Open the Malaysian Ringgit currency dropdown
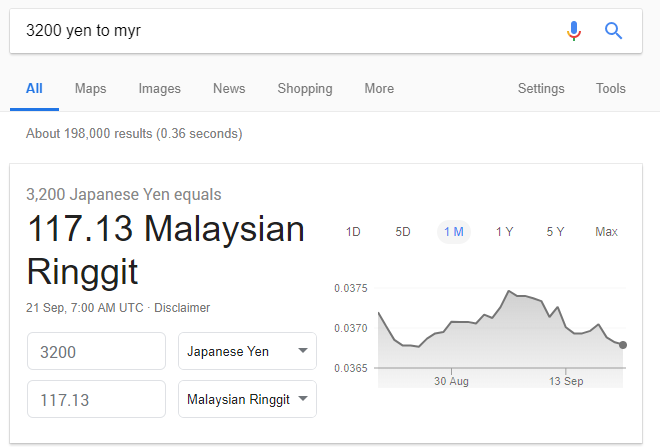 [x=247, y=399]
